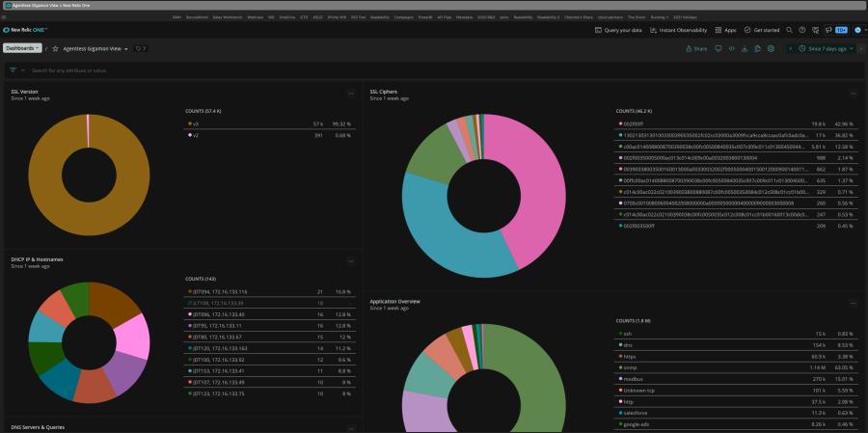
Task: Click the DNS Servers & Queries widget title
Action: click(x=38, y=427)
